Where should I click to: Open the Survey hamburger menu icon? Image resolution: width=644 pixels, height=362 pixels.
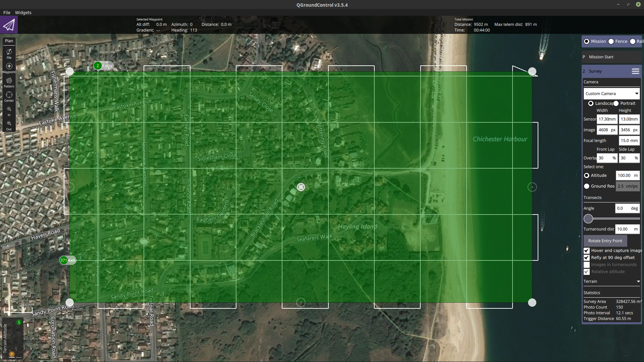pos(635,71)
